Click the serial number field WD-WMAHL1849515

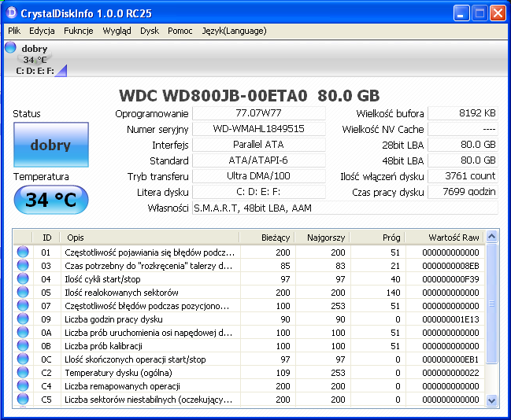259,129
